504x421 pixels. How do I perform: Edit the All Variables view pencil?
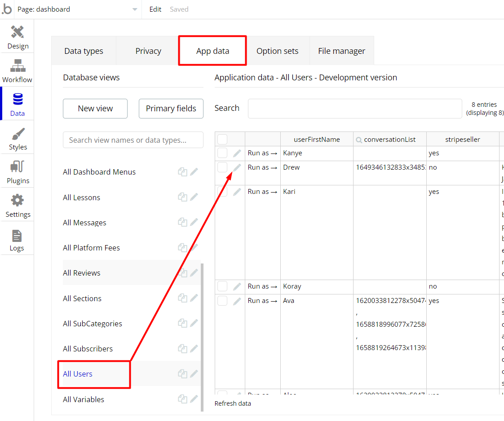coord(194,399)
